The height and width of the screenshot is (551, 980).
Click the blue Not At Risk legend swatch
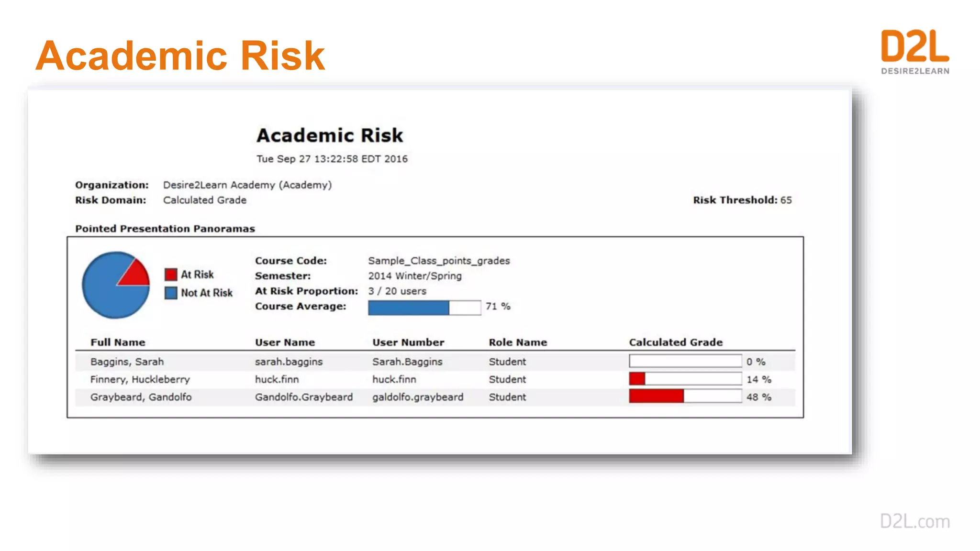point(171,293)
